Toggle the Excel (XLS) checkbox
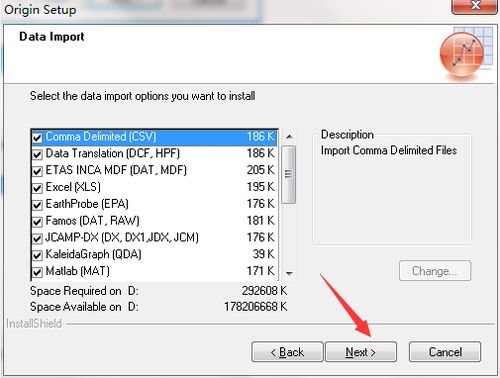Screen dimensions: 500x378 click(37, 188)
